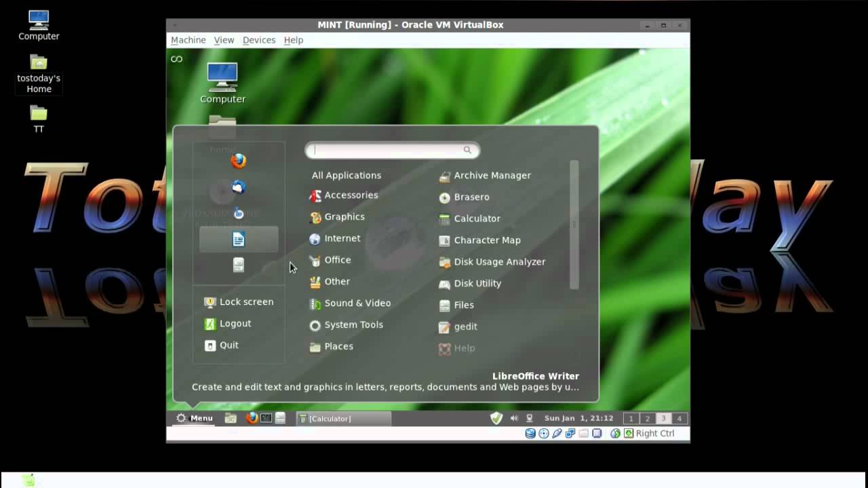Open Character Map application
868x488 pixels.
[x=480, y=241]
